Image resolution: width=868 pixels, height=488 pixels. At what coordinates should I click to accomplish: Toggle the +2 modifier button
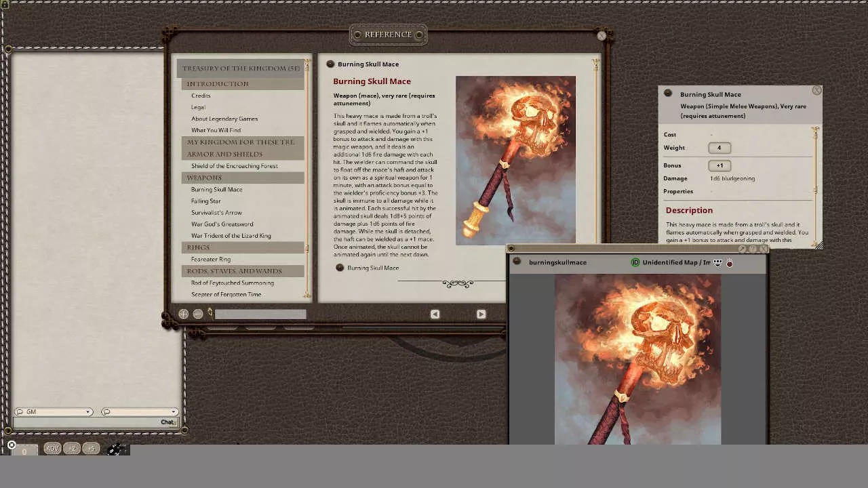pos(72,448)
